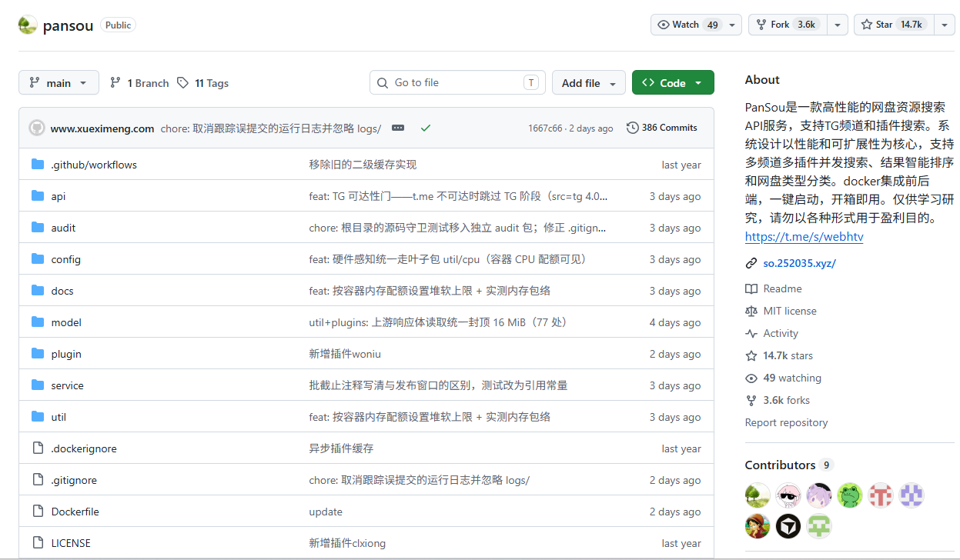960x560 pixels.
Task: Click the config folder icon
Action: (38, 259)
